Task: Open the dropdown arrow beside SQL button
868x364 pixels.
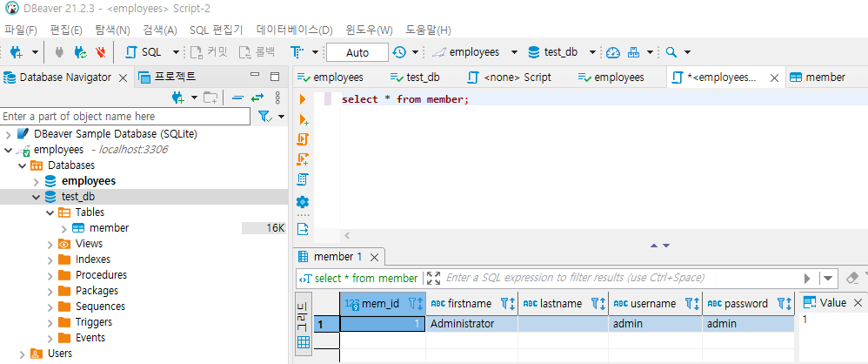Action: click(176, 52)
